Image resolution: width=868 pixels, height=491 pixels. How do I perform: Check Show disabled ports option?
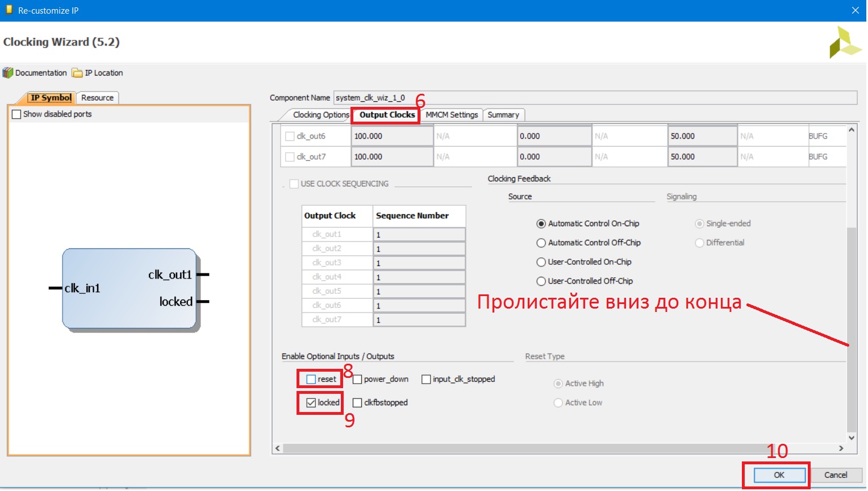[16, 114]
